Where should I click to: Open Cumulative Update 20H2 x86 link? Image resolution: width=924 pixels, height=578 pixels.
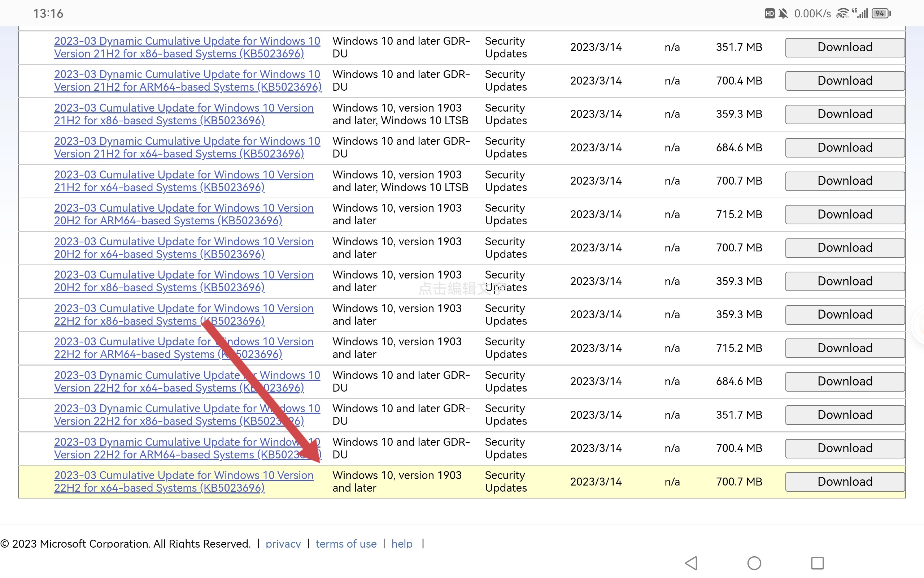tap(184, 281)
